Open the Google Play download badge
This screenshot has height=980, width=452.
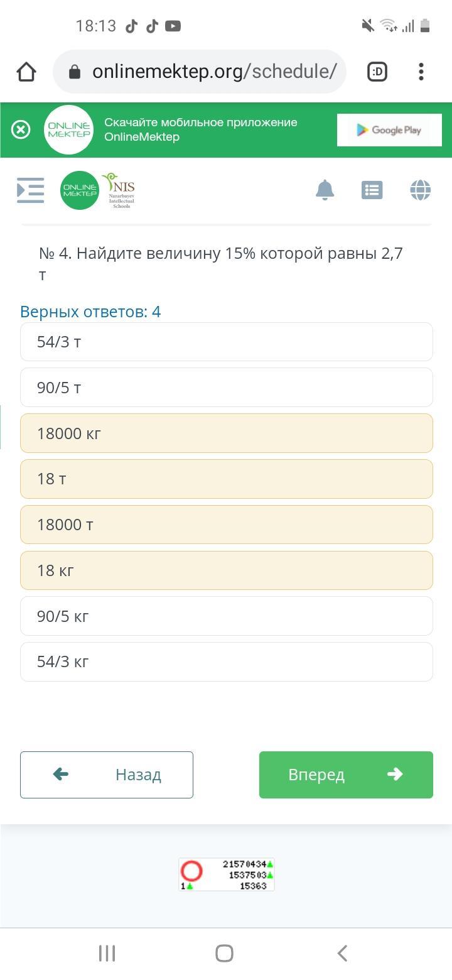tap(389, 130)
